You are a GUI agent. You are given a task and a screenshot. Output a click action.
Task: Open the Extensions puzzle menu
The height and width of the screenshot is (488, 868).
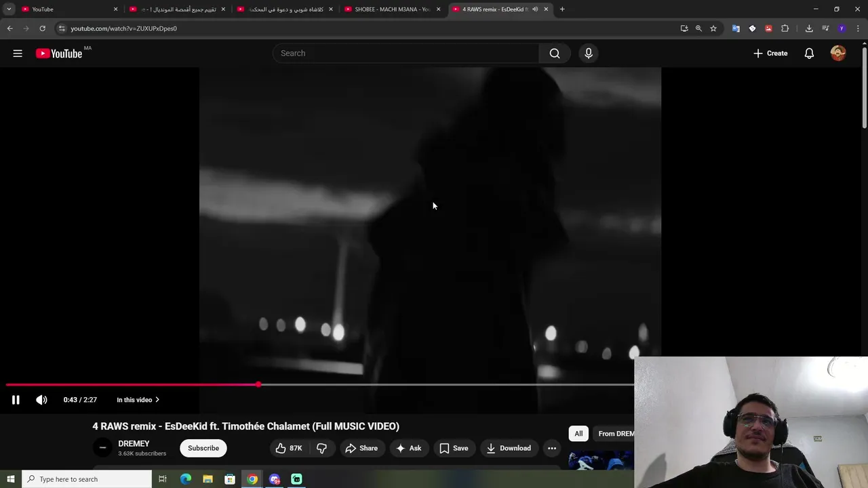coord(785,28)
